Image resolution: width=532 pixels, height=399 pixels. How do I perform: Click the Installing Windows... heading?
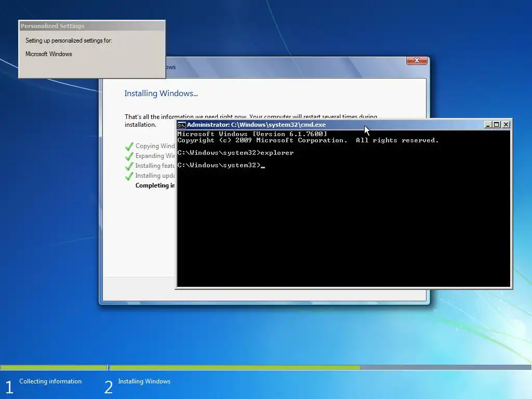161,94
